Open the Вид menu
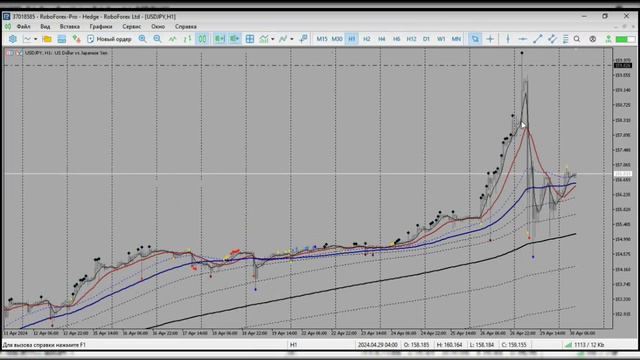640x360 pixels. [x=45, y=27]
